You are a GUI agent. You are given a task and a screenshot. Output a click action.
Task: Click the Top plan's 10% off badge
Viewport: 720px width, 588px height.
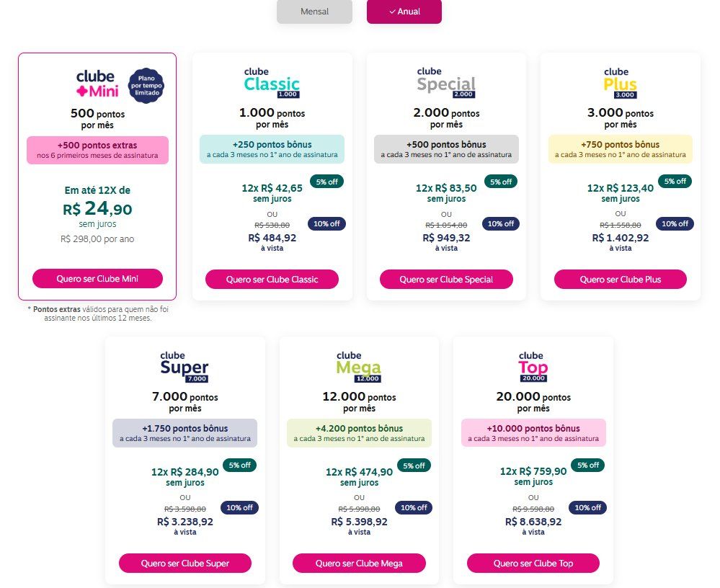click(588, 508)
